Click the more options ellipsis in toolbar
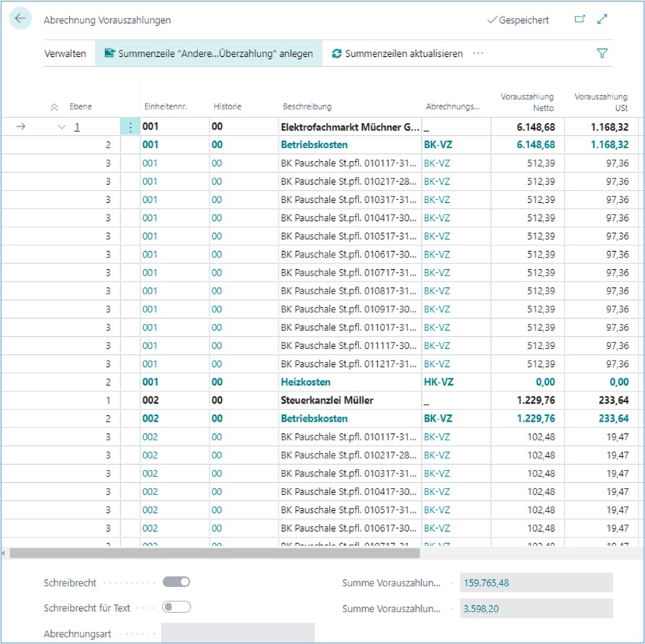This screenshot has width=645, height=644. [x=478, y=53]
